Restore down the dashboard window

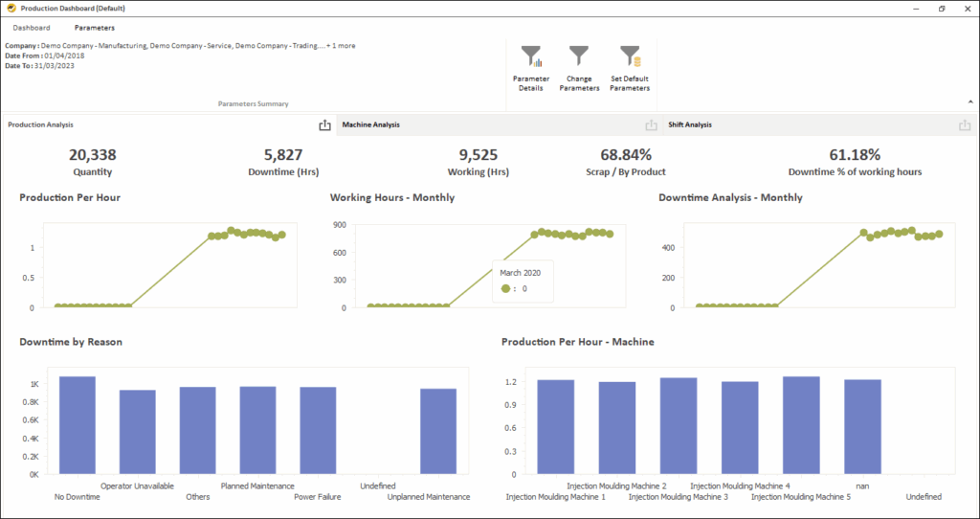[942, 9]
